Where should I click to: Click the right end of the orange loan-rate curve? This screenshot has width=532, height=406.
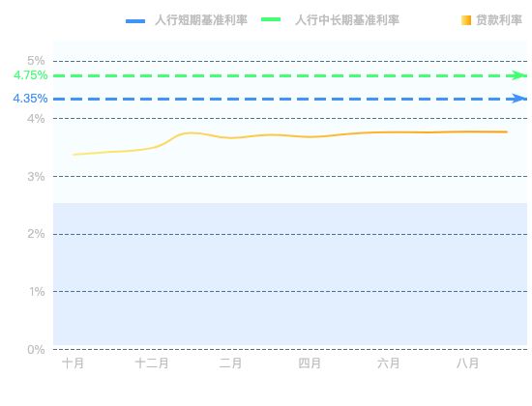point(506,131)
